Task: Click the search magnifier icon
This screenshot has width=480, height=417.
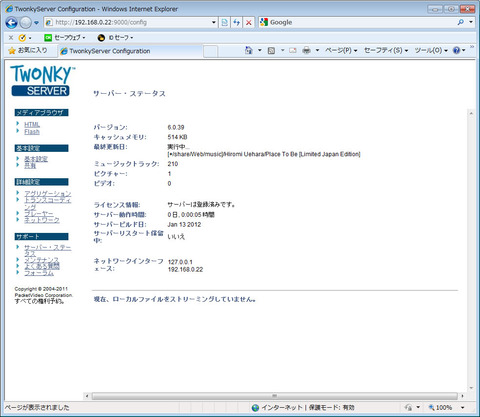Action: click(461, 22)
